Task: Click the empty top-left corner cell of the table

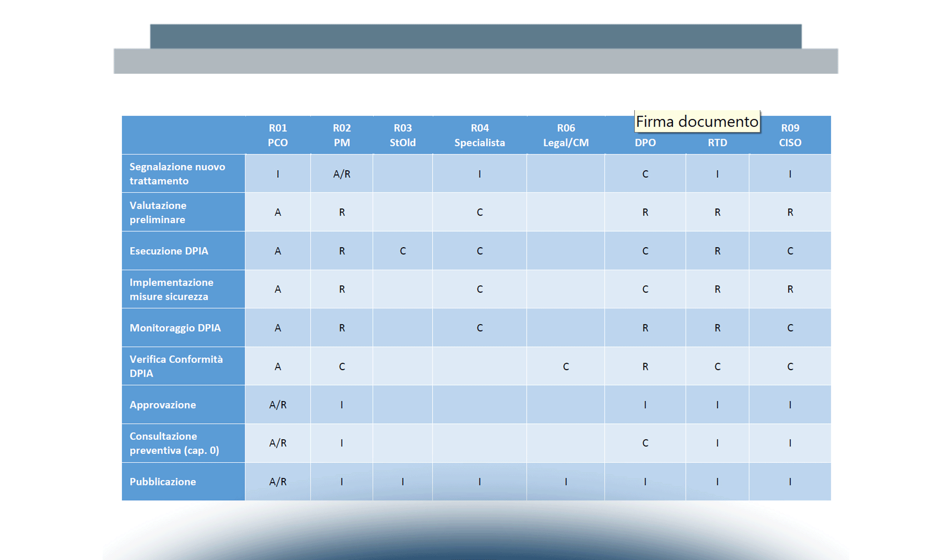Action: pos(183,135)
